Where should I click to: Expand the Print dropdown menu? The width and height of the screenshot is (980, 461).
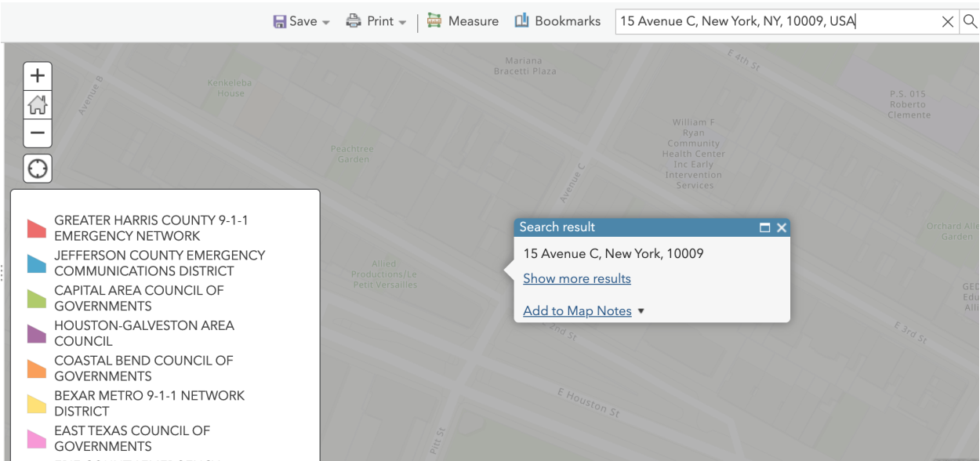pyautogui.click(x=376, y=21)
